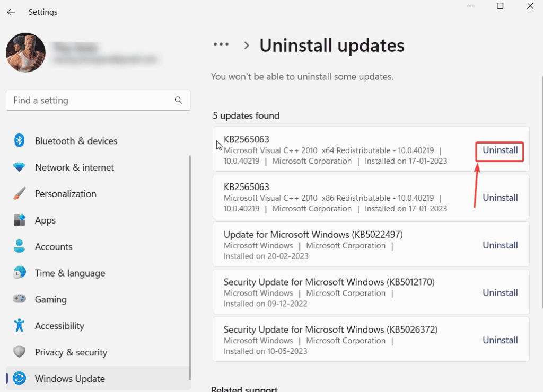Click the Uninstall updates page heading
The image size is (543, 392).
tap(332, 46)
